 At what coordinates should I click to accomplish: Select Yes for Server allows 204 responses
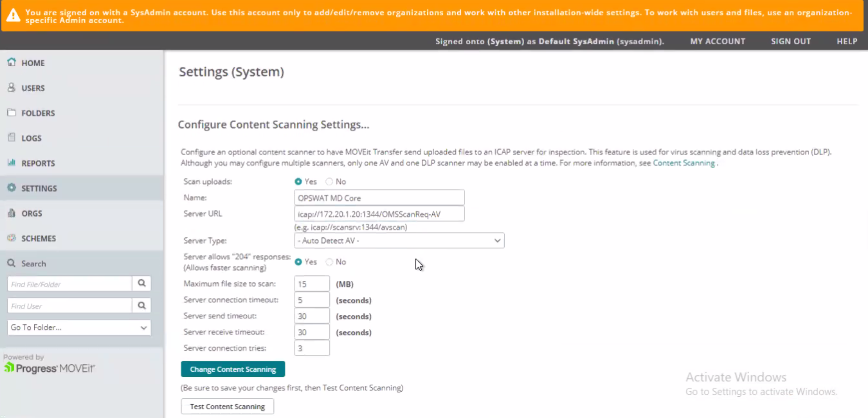point(298,262)
